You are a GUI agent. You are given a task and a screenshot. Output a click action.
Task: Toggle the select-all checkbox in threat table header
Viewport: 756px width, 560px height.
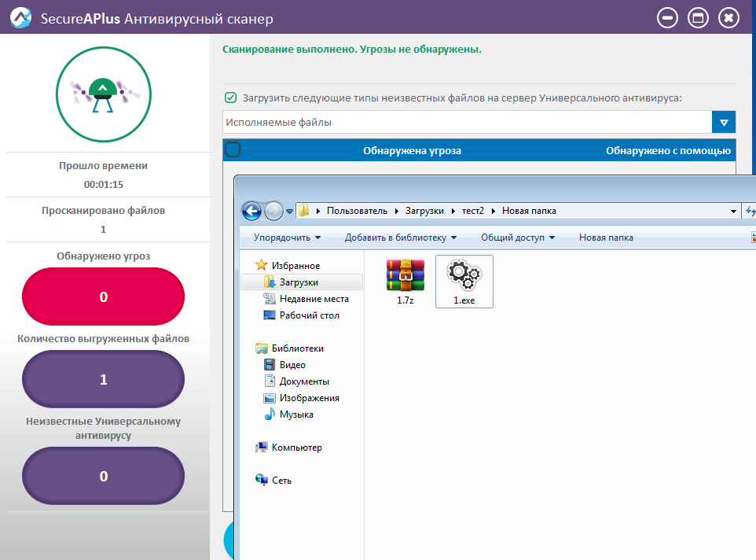point(233,149)
